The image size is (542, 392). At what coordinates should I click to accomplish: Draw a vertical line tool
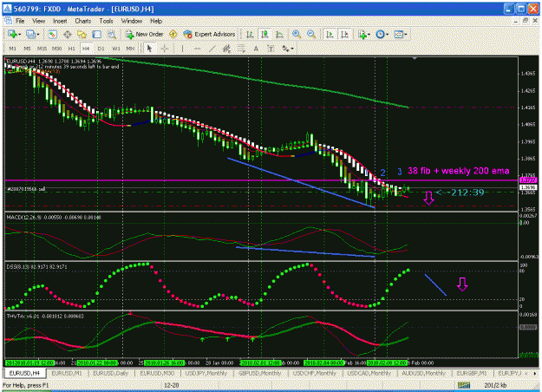click(182, 49)
